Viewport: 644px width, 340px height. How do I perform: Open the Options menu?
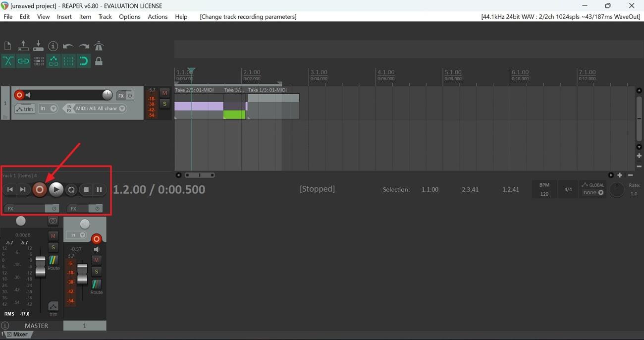129,16
